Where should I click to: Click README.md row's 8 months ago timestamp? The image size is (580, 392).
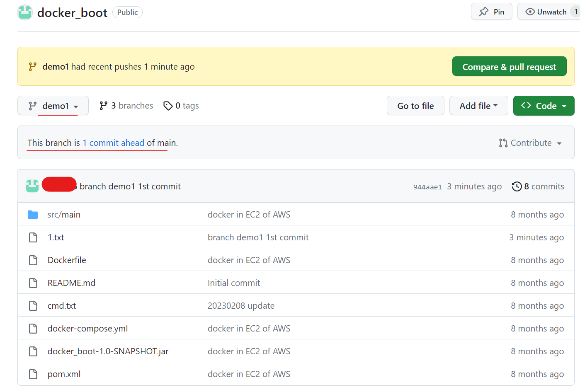[x=537, y=283]
